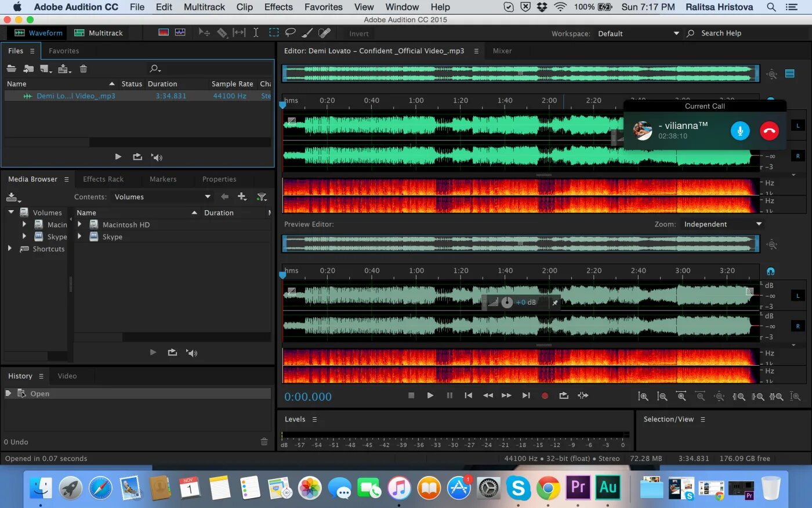
Task: Toggle the left channel L button in Editor
Action: [x=798, y=125]
